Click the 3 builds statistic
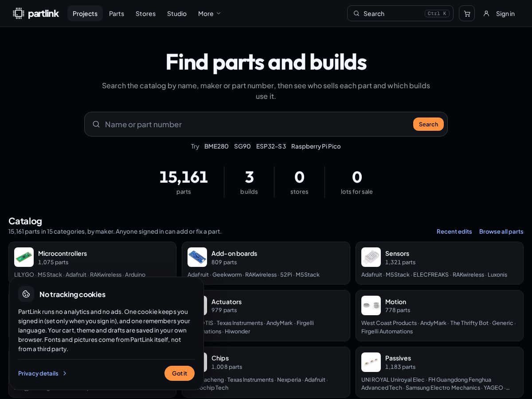This screenshot has height=399, width=532. pyautogui.click(x=249, y=182)
